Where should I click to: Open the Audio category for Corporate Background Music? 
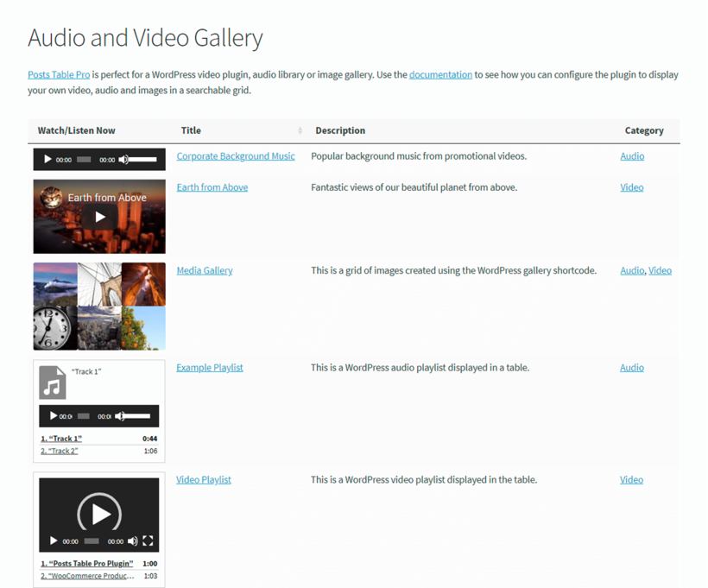[631, 156]
